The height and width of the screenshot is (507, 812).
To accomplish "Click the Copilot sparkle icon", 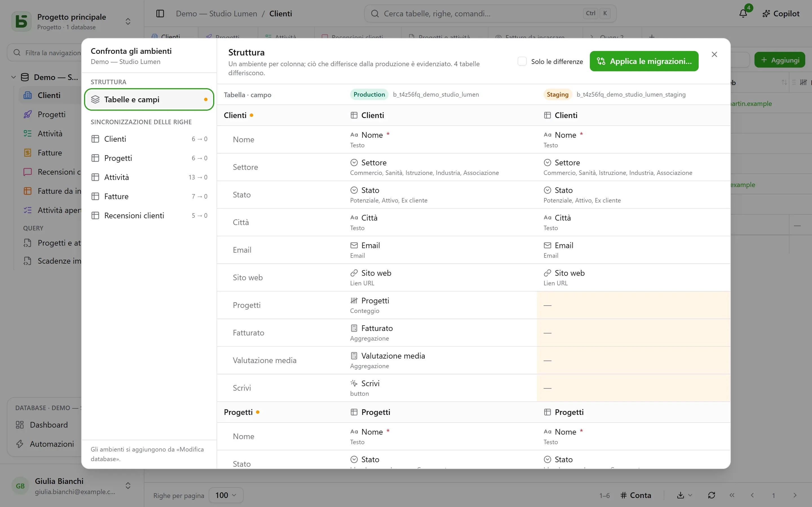I will coord(766,14).
